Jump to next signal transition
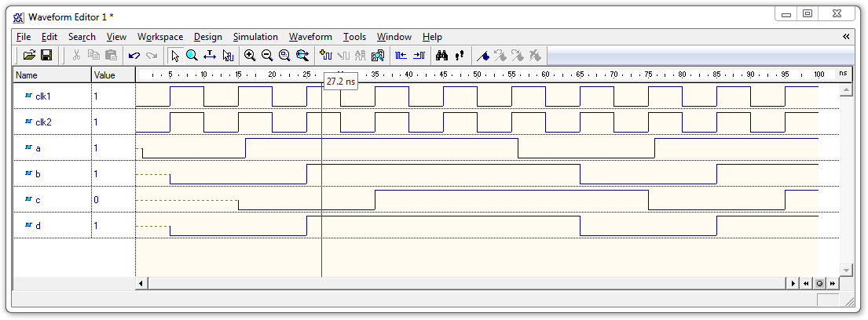 click(419, 55)
